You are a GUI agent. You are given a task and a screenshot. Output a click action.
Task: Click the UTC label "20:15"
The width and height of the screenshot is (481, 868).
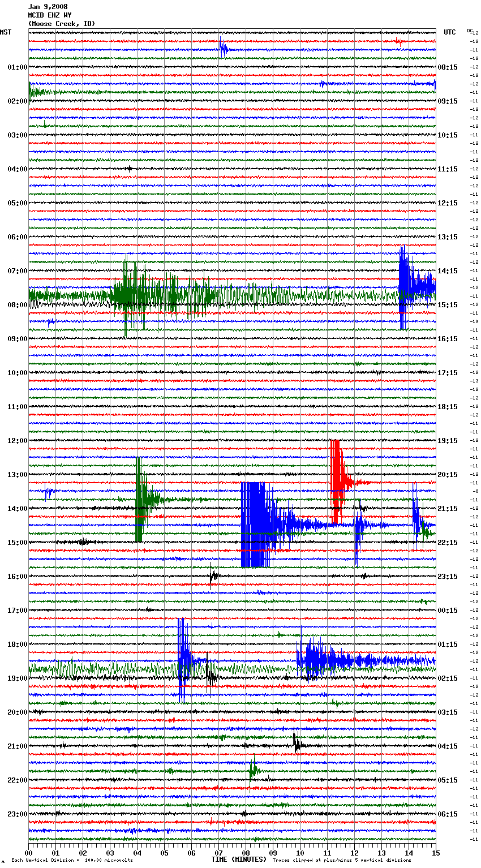tap(448, 474)
